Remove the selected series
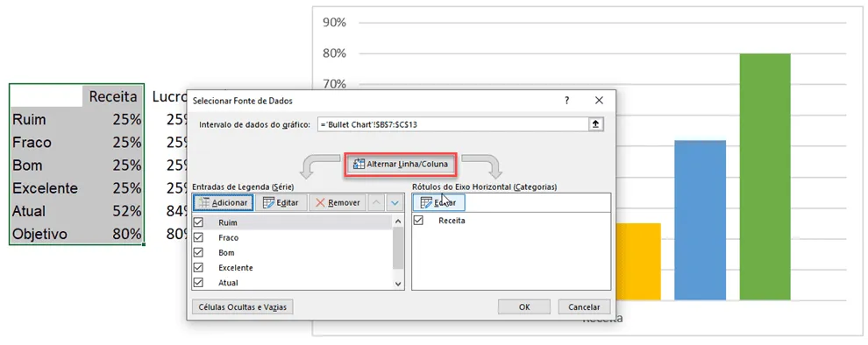Viewport: 868px width, 345px height. click(338, 203)
